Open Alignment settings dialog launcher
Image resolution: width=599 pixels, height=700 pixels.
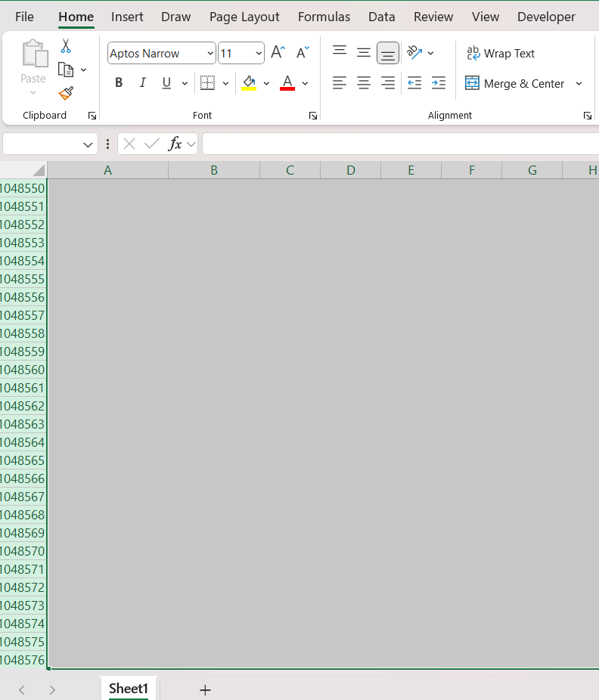[x=588, y=116]
